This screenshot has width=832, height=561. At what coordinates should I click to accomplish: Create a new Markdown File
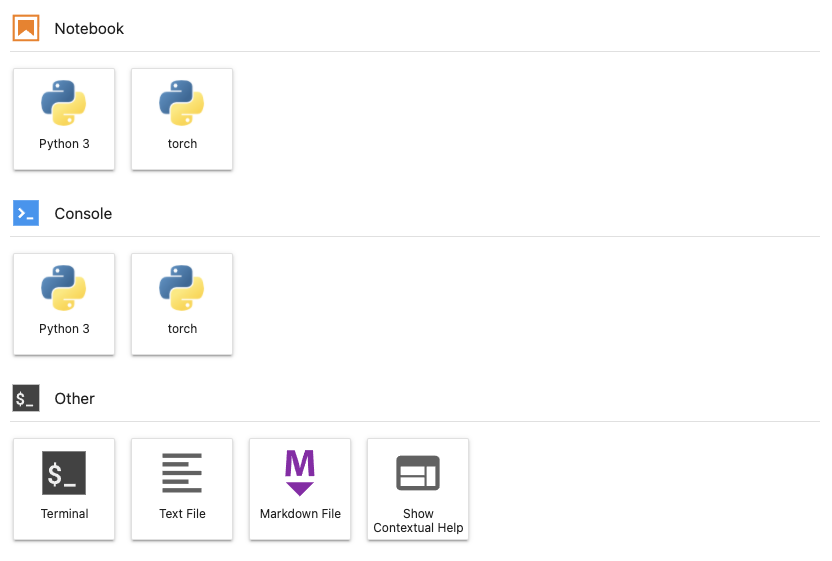pyautogui.click(x=300, y=489)
